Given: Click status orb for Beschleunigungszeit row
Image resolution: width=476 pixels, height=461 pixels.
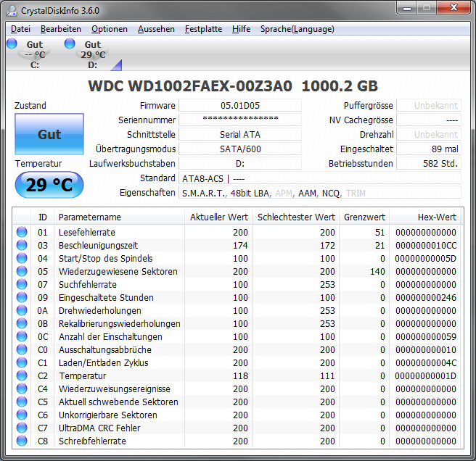Looking at the screenshot, I should pos(22,245).
